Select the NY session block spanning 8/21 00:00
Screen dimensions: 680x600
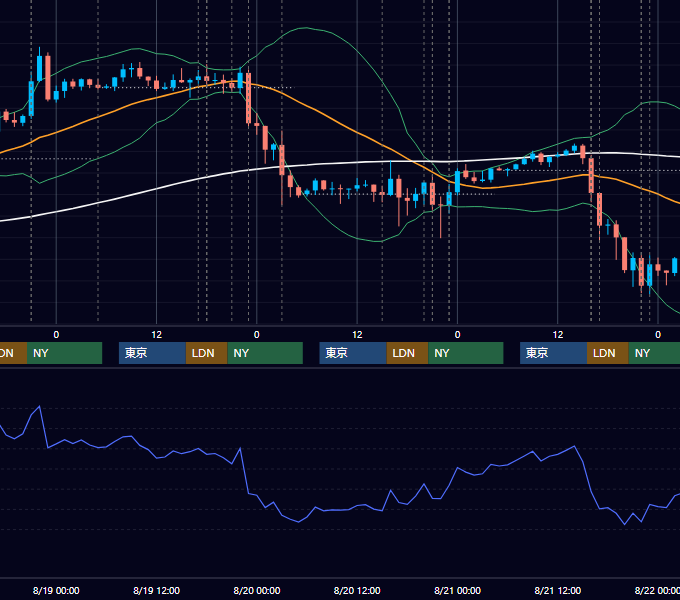(466, 353)
